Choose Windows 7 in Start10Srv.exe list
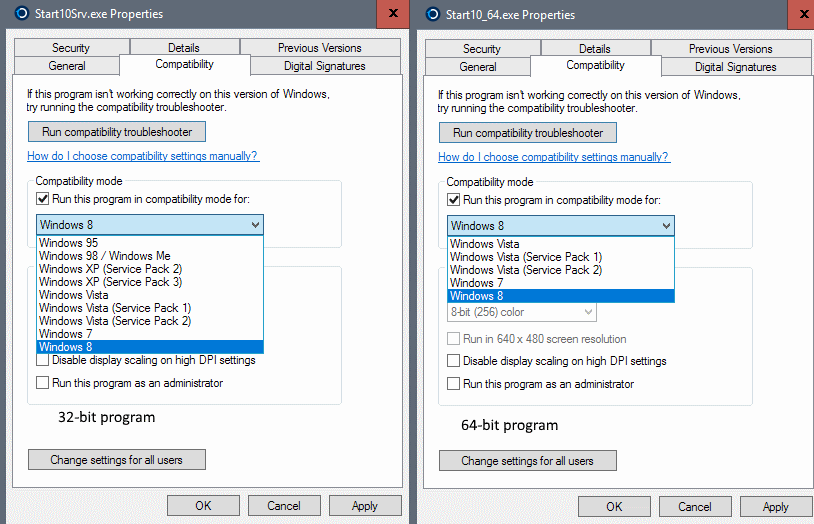This screenshot has height=524, width=814. click(x=150, y=334)
